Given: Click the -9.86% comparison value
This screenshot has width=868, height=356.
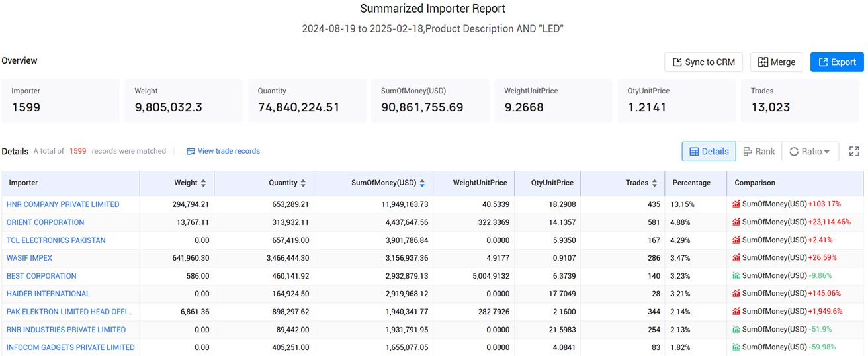Looking at the screenshot, I should pyautogui.click(x=820, y=276).
